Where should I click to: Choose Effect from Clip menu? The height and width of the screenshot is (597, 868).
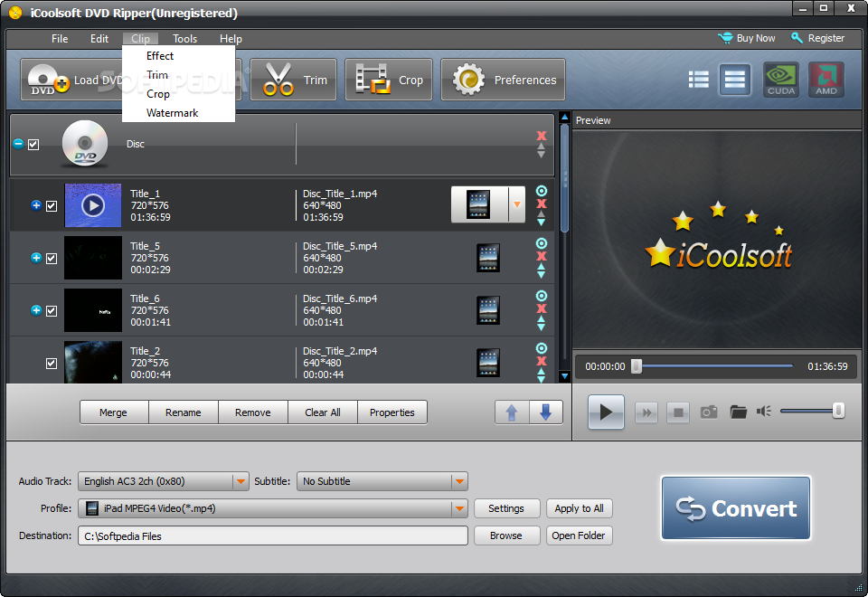pyautogui.click(x=160, y=56)
